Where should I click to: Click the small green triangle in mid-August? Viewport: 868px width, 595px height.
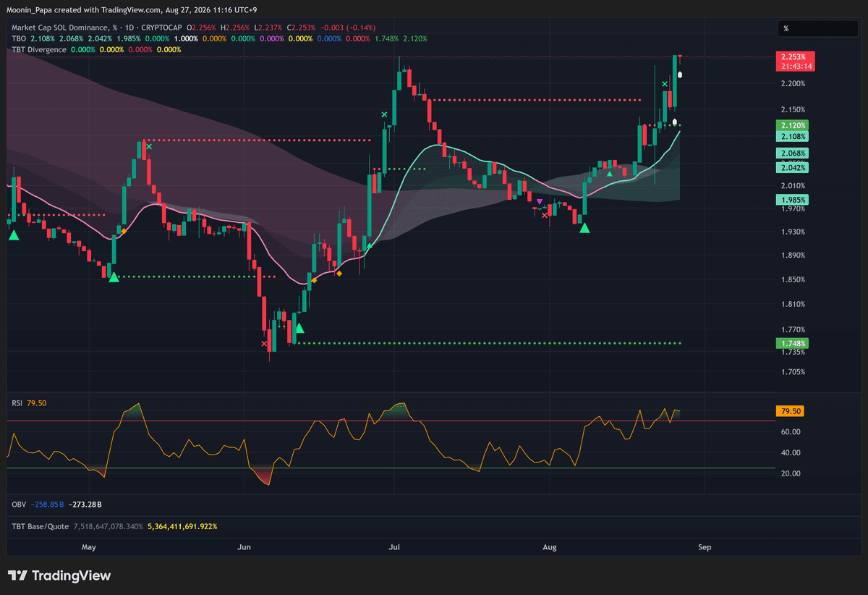click(x=610, y=173)
